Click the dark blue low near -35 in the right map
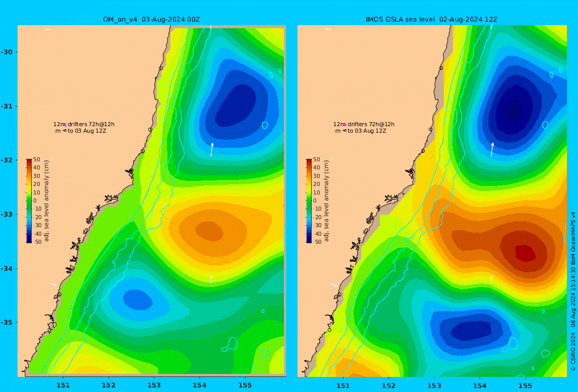The image size is (578, 392). tap(471, 330)
